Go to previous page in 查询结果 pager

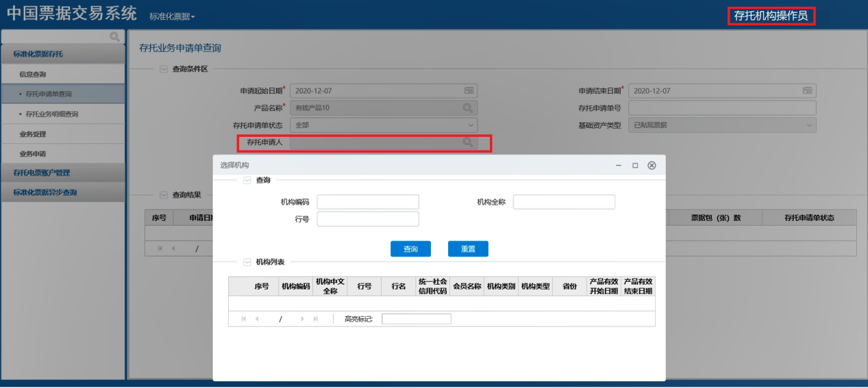(x=174, y=248)
